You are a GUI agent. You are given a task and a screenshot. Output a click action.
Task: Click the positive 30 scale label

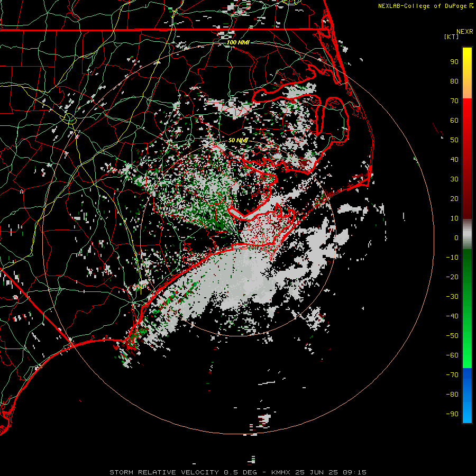point(454,179)
